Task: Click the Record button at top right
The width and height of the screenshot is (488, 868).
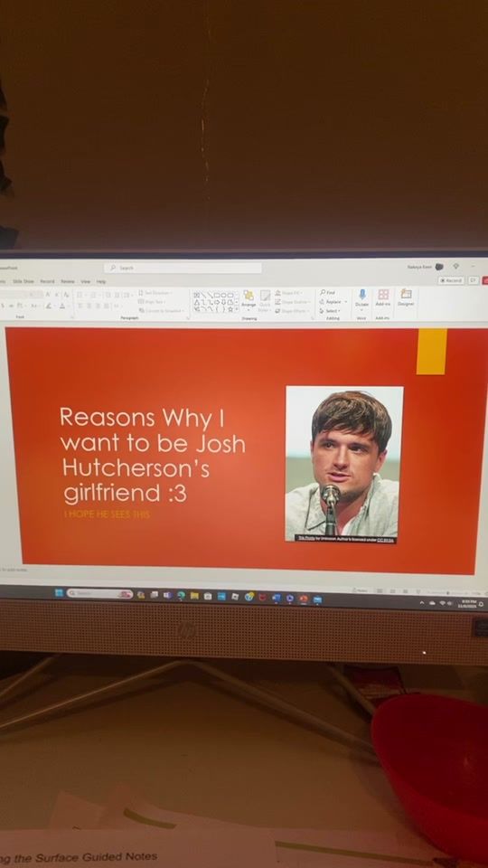Action: pyautogui.click(x=451, y=280)
